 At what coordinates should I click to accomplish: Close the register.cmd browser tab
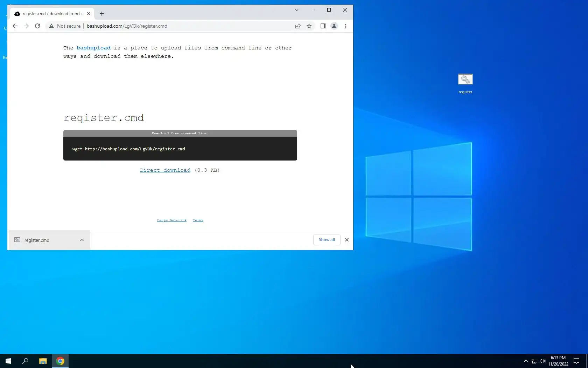pos(89,14)
